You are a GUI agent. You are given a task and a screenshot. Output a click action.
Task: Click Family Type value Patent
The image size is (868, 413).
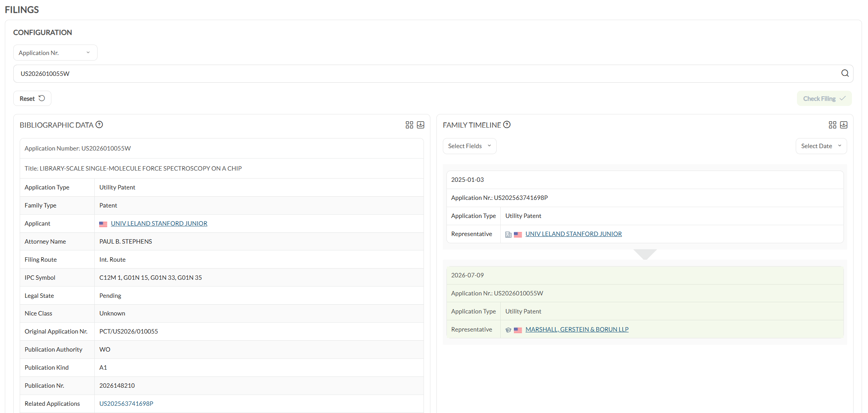coord(108,205)
